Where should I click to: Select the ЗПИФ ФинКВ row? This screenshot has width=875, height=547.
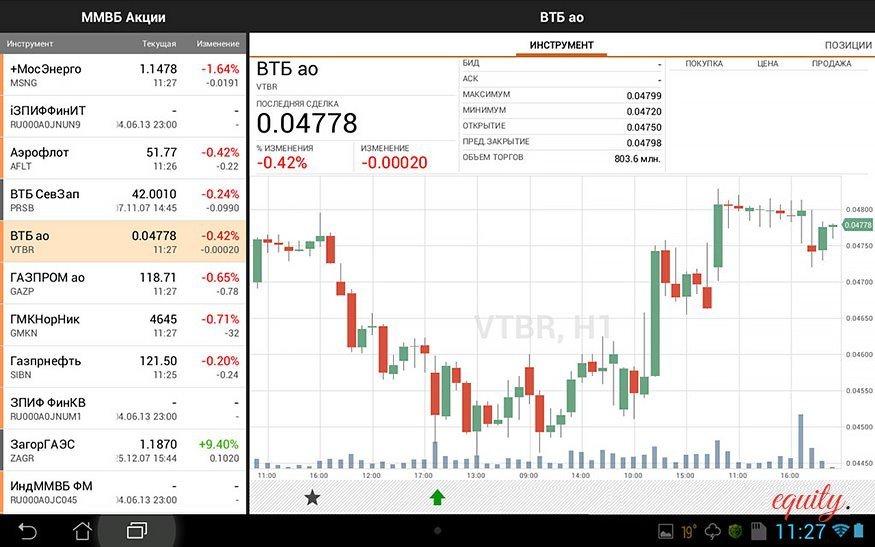click(x=124, y=409)
